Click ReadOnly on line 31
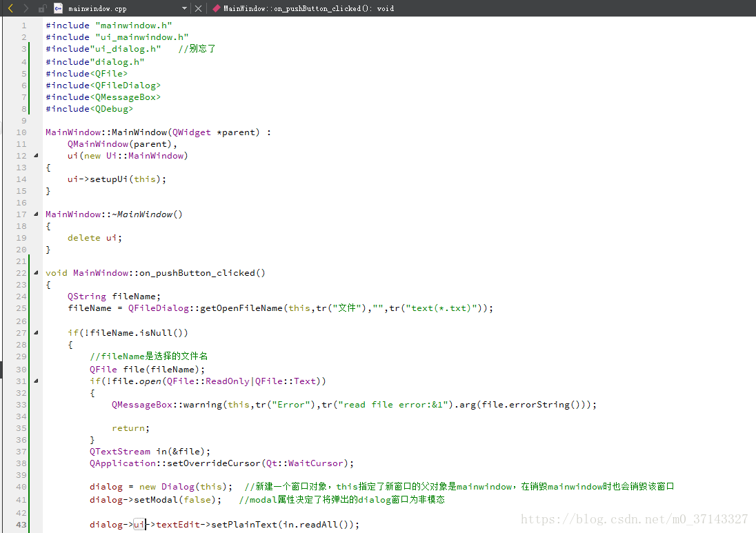 tap(227, 381)
